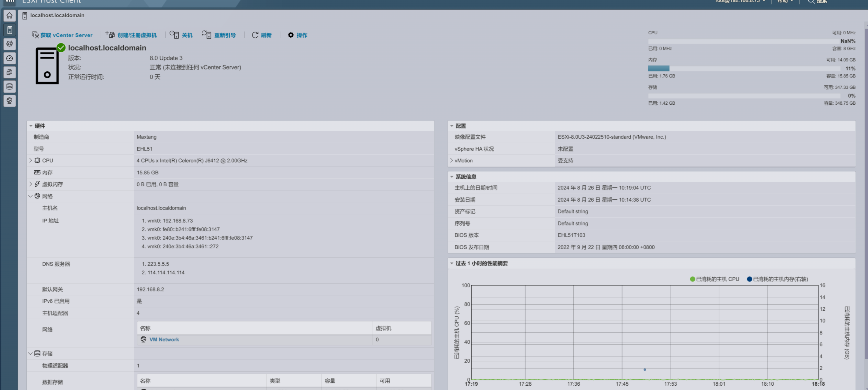Open the Home navigator icon in sidebar

(9, 15)
